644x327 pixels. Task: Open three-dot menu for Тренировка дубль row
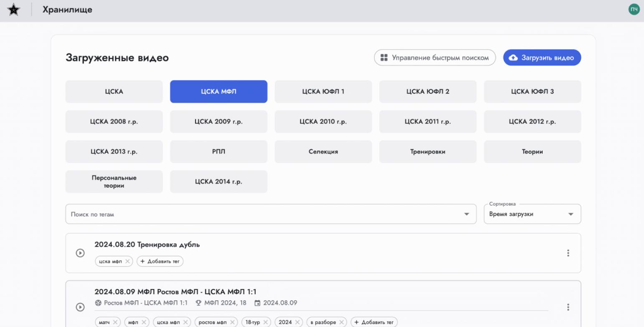(568, 253)
